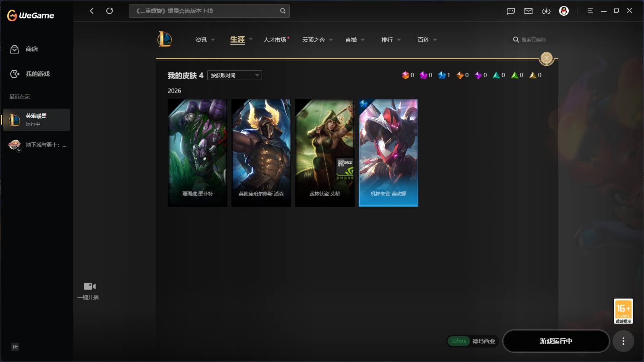Click the 2026 year label

(174, 91)
